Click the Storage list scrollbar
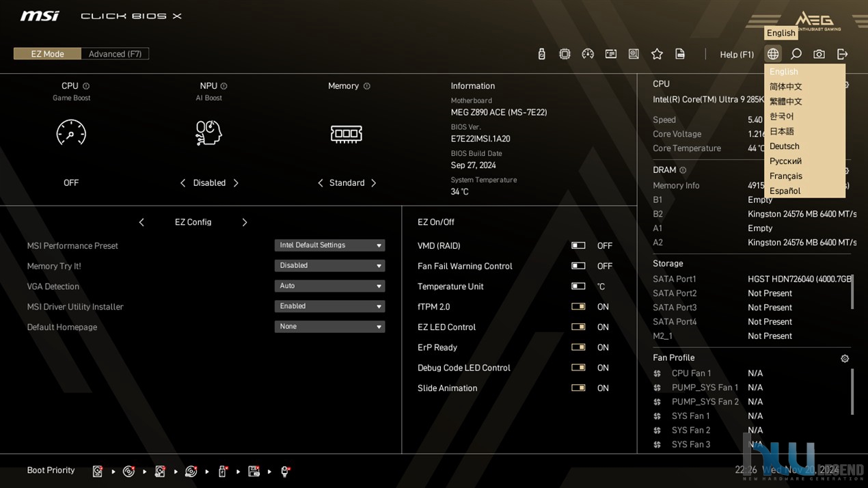Screen dimensions: 868x488 [852, 292]
